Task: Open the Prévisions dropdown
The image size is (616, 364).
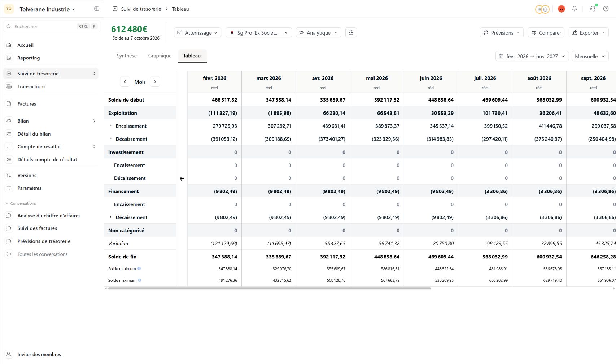Action: [502, 32]
